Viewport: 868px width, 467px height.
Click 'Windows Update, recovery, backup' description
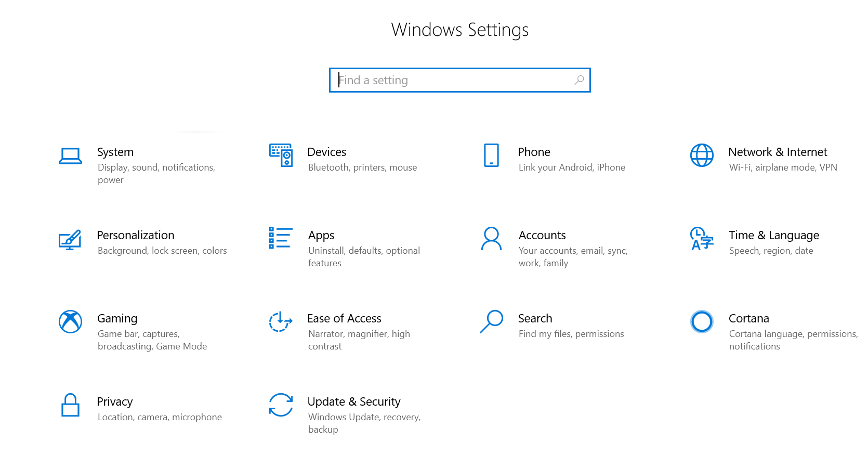[x=364, y=423]
